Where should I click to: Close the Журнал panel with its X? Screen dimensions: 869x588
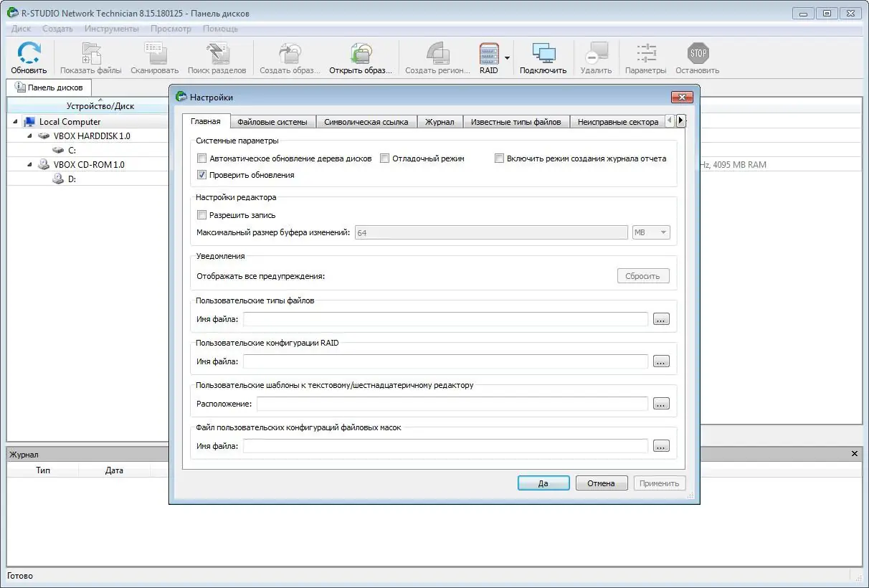coord(855,454)
